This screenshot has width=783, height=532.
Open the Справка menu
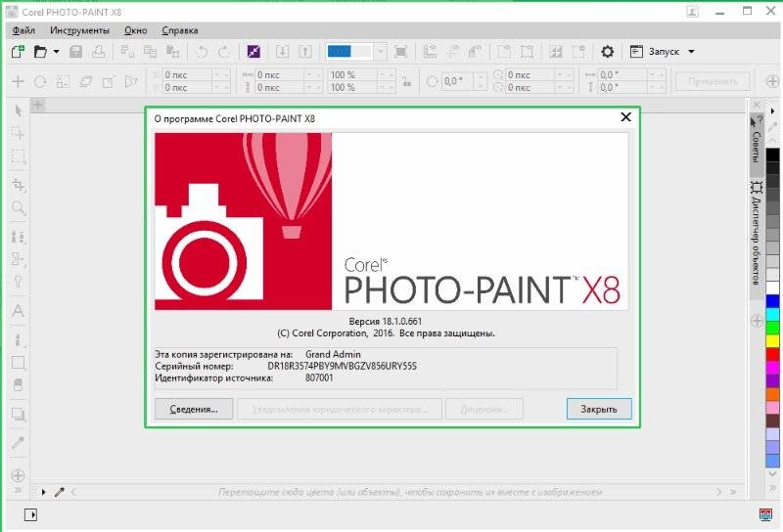[180, 30]
